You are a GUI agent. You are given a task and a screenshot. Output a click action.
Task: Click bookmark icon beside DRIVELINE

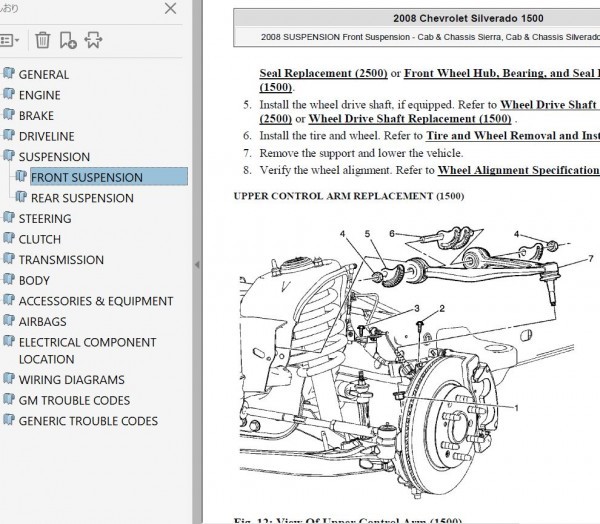(8, 135)
